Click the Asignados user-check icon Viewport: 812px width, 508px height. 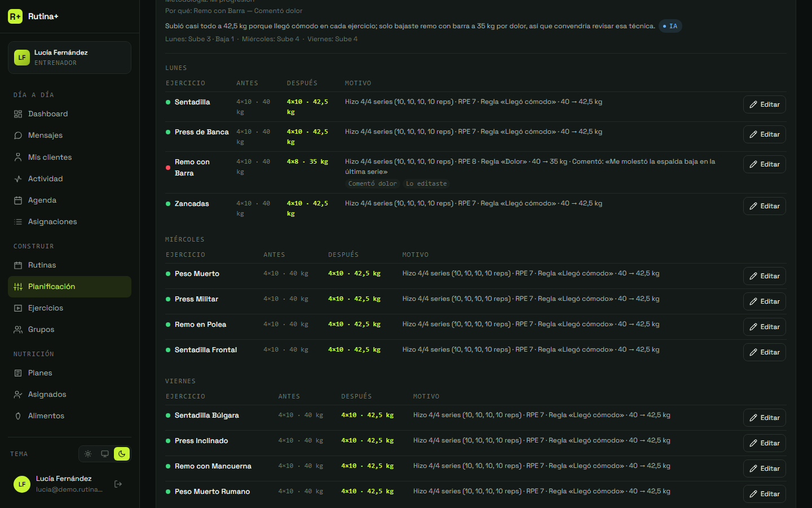(x=18, y=395)
